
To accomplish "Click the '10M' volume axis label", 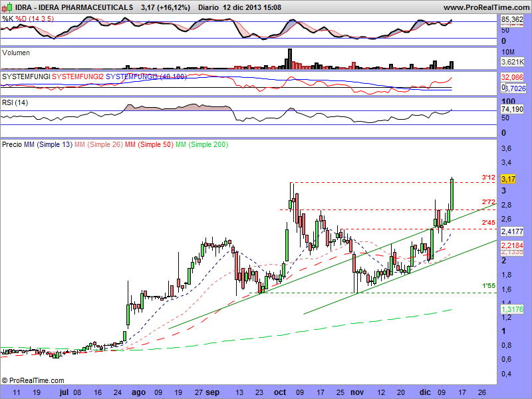I will coord(508,52).
